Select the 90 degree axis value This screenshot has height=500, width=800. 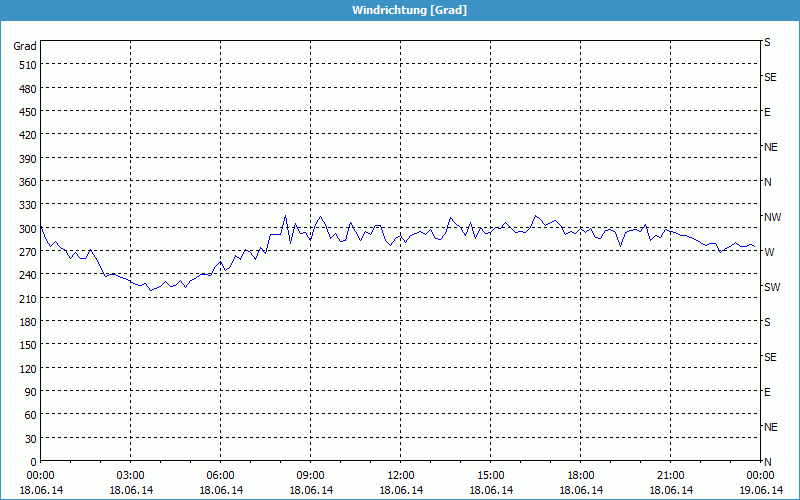coord(29,391)
